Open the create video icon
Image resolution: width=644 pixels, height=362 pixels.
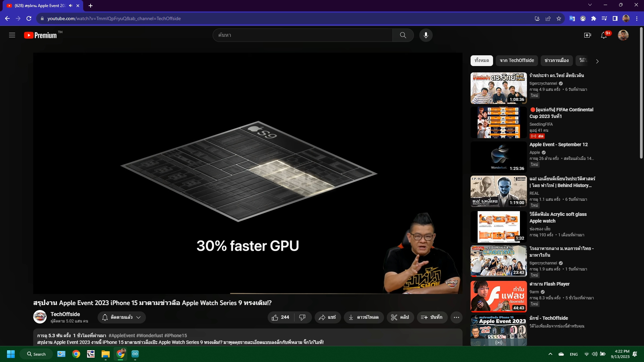pos(587,35)
